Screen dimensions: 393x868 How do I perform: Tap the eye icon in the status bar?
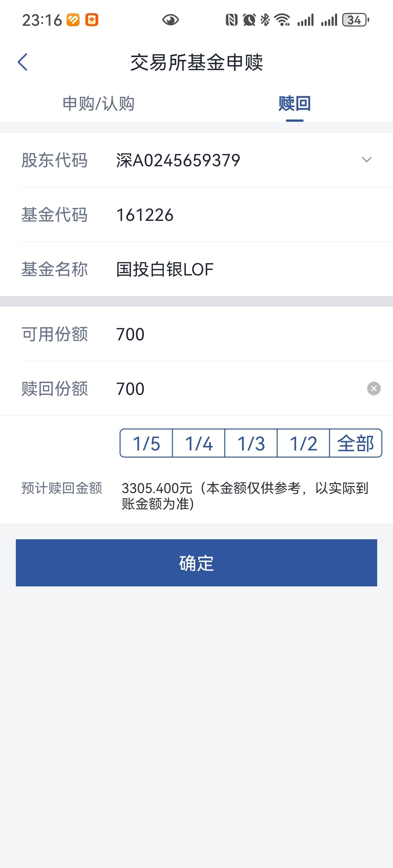click(x=170, y=20)
